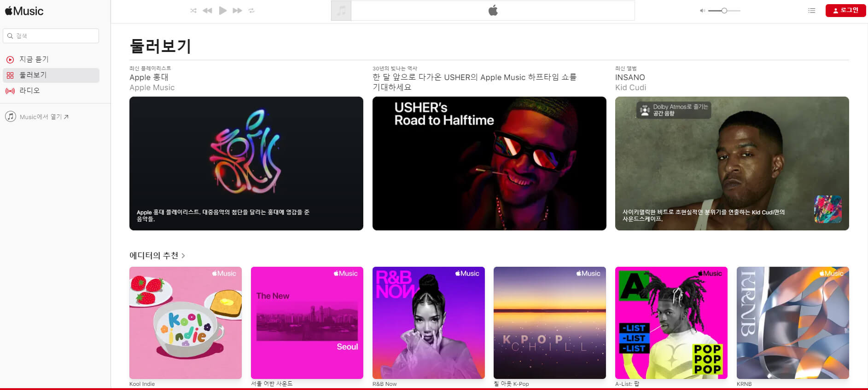
Task: Click the Apple logo in the player display
Action: tap(493, 11)
